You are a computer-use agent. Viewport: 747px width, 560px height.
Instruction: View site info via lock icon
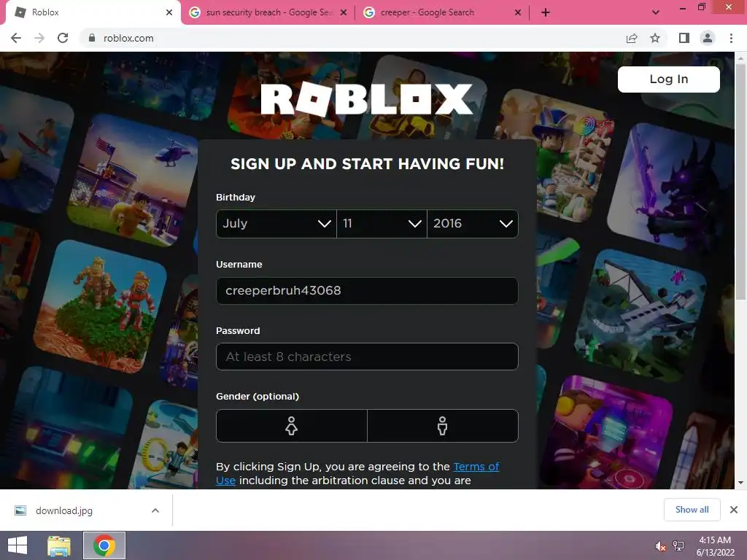(x=92, y=38)
